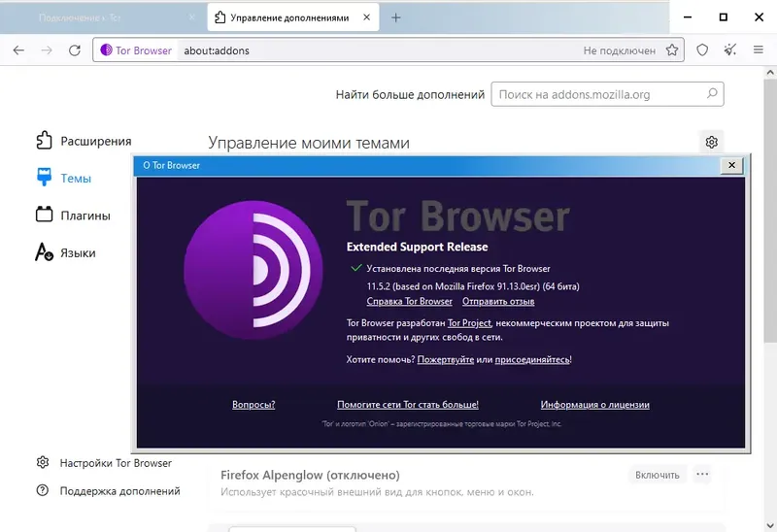Click the присоединяйтесь link
Screen dimensions: 777x532
(x=532, y=359)
